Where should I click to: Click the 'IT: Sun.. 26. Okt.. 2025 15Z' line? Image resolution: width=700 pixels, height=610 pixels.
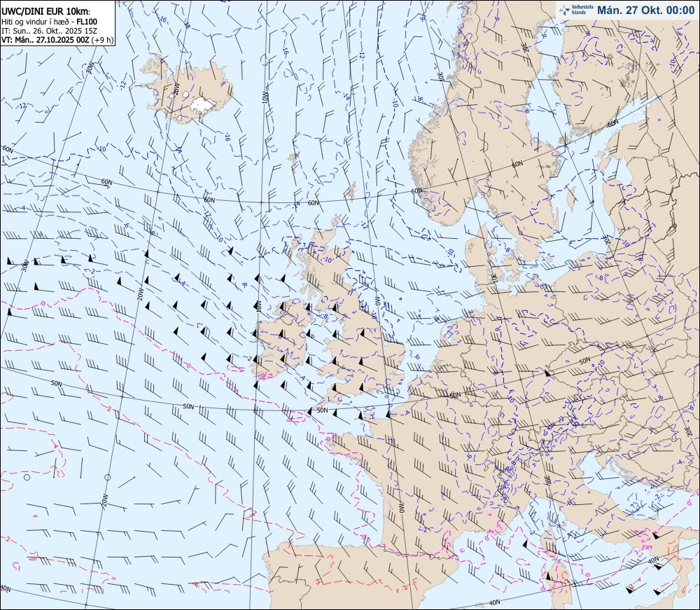(49, 31)
